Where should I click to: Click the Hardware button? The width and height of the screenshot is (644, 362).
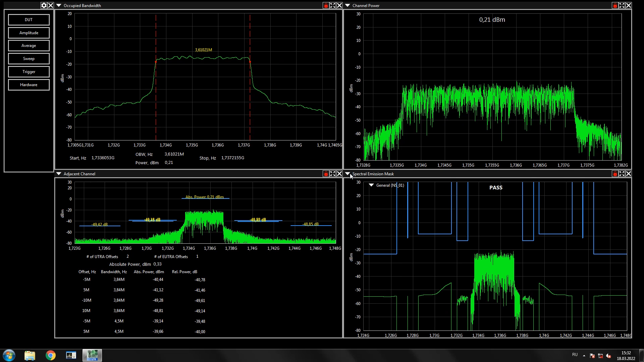click(x=29, y=85)
